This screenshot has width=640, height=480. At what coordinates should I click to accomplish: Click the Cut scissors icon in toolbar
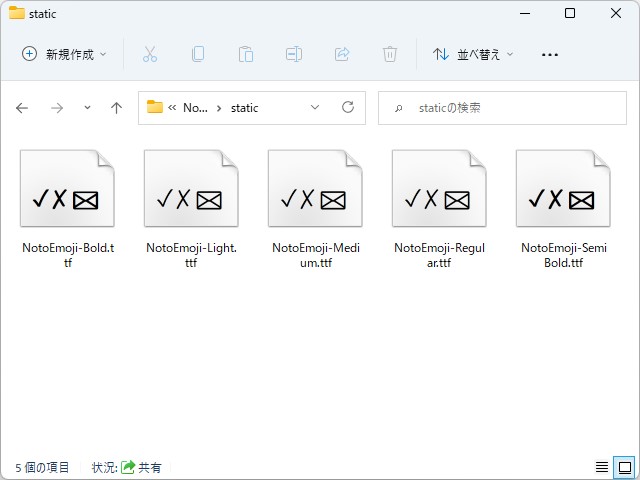coord(150,54)
